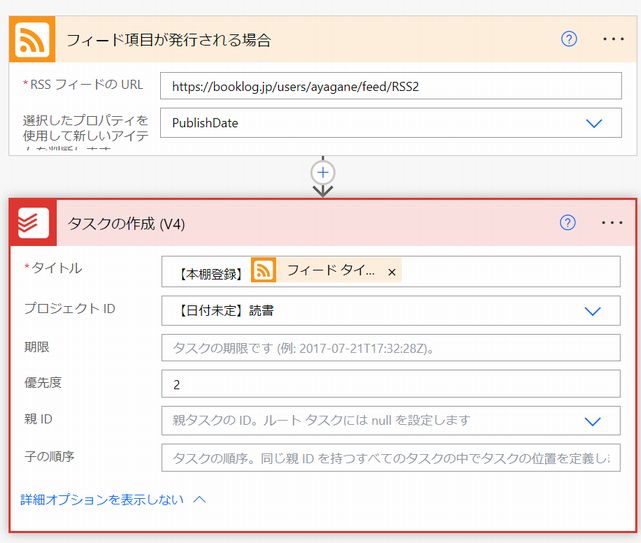Click into the タイトル field
The image size is (641, 543).
pos(391,272)
